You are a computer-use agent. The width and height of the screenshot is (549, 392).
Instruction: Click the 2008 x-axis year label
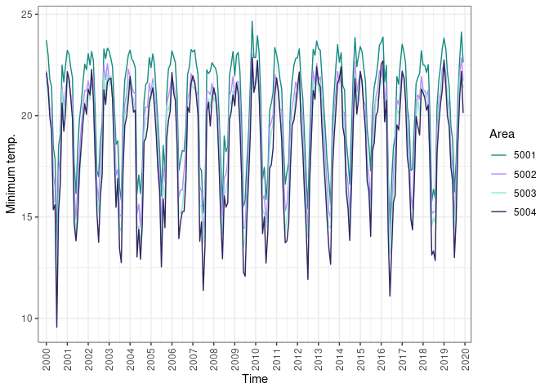pos(214,358)
